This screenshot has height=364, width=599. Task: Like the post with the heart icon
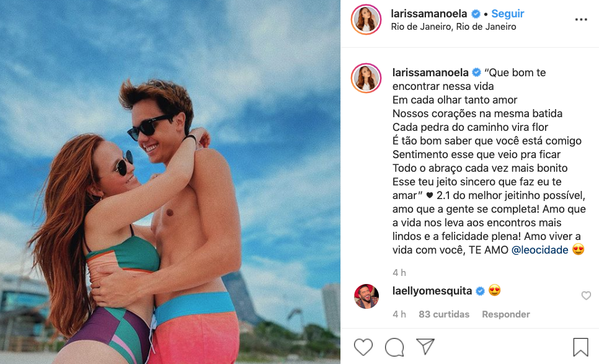click(363, 347)
